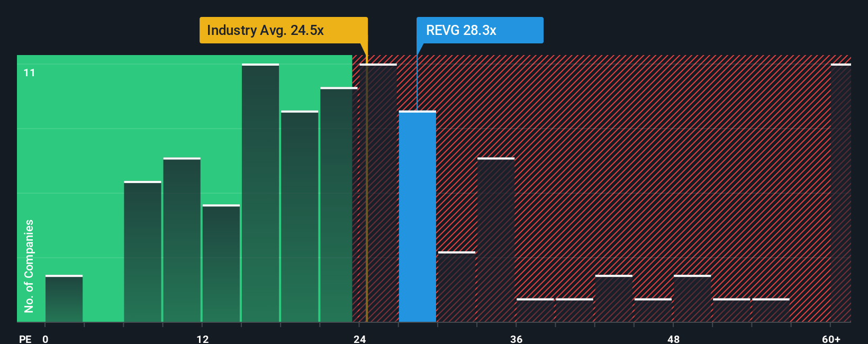Click the green bar just before PE 24
The image size is (868, 344).
coord(339,205)
